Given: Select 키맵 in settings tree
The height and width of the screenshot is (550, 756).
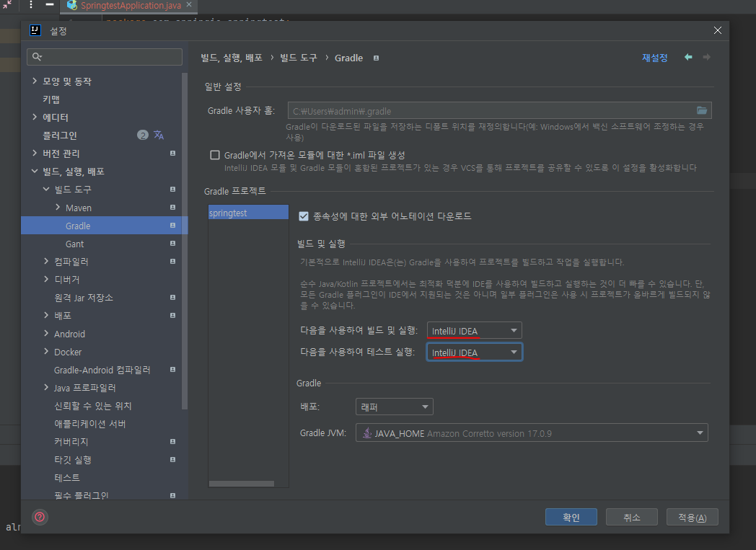Looking at the screenshot, I should coord(51,99).
